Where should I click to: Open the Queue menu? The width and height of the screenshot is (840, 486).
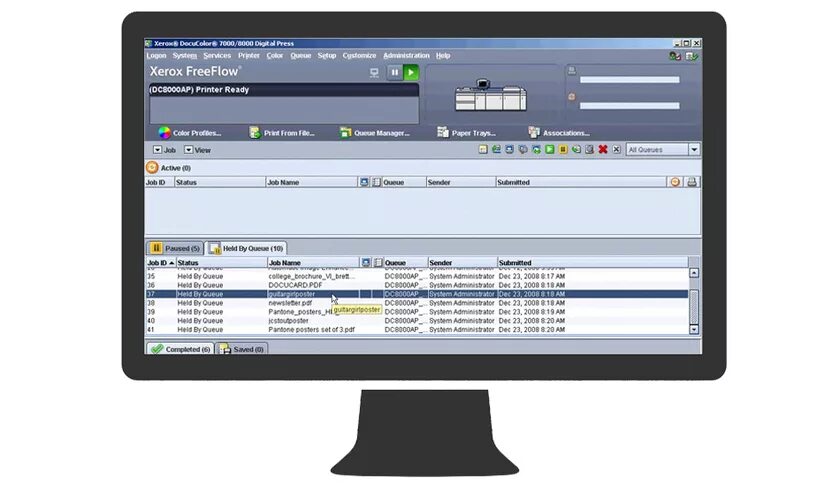tap(301, 56)
